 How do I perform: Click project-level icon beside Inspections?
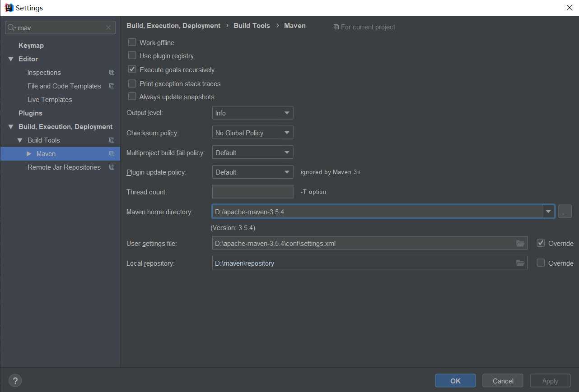112,73
